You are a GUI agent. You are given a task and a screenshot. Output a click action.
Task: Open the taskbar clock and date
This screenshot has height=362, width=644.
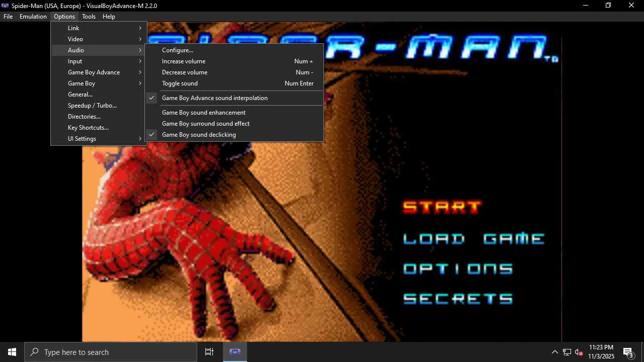coord(601,352)
